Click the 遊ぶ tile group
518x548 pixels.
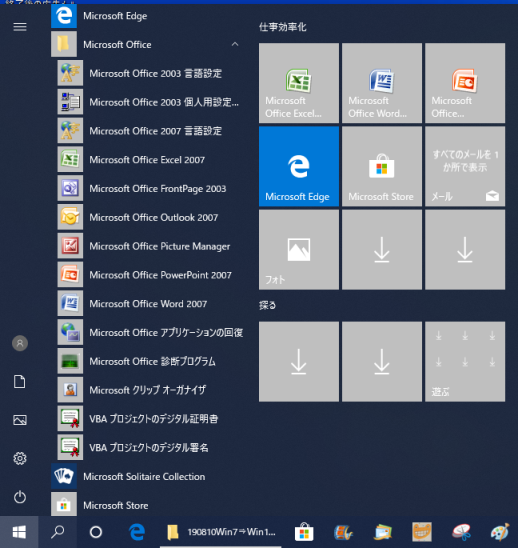(465, 361)
